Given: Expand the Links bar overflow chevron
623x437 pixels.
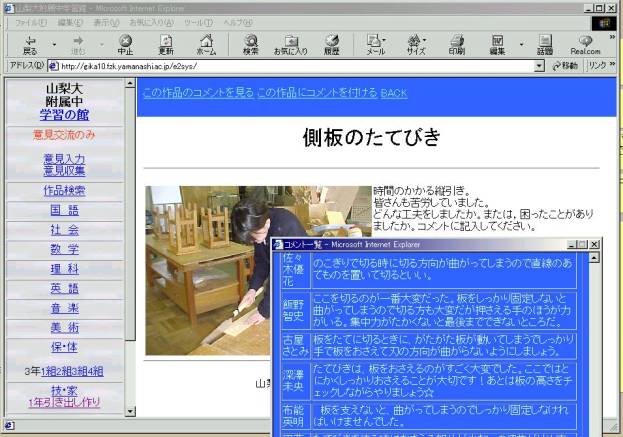Looking at the screenshot, I should point(612,64).
